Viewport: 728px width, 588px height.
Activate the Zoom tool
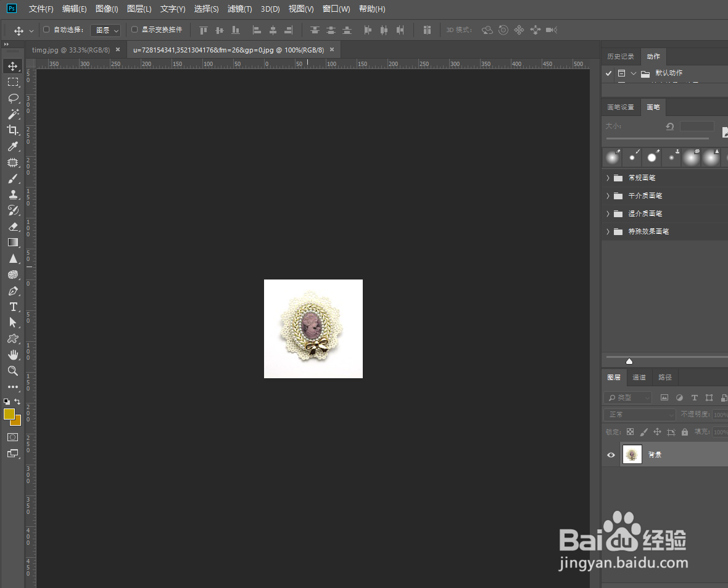(x=14, y=371)
